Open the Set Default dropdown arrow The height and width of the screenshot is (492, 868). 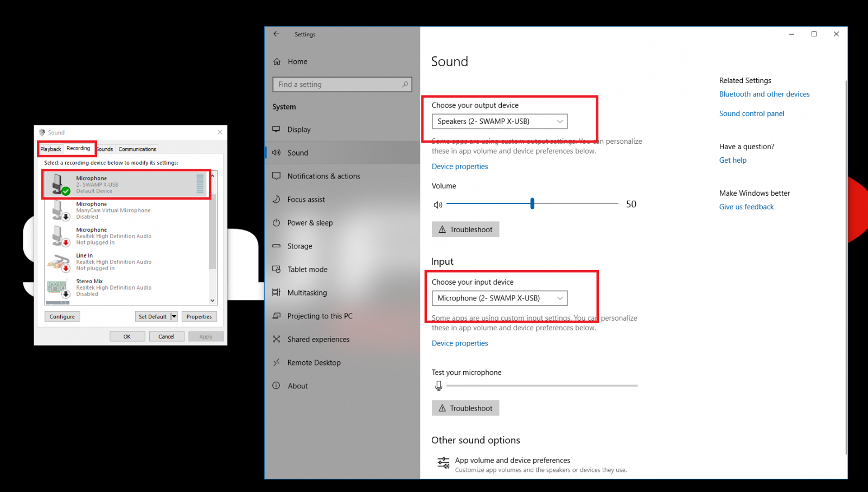point(174,317)
